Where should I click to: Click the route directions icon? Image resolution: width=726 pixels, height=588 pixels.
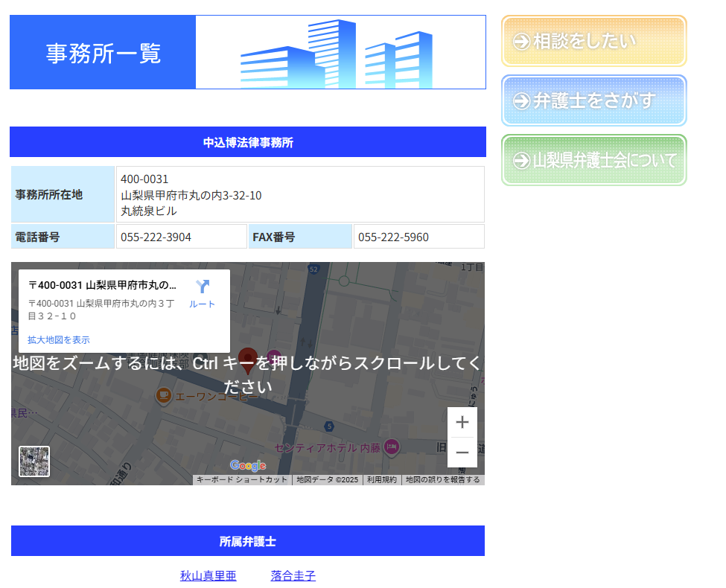[202, 287]
